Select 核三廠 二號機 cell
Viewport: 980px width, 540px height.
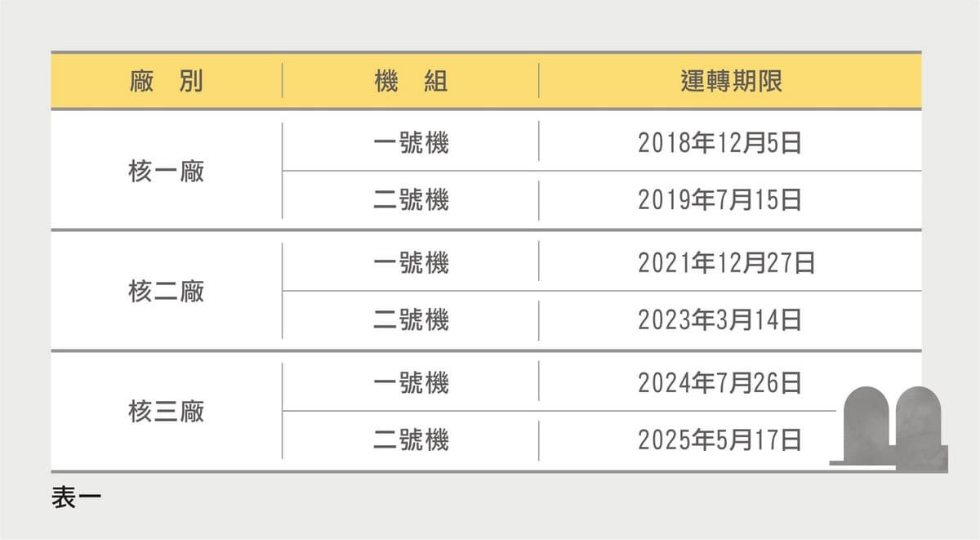click(411, 441)
